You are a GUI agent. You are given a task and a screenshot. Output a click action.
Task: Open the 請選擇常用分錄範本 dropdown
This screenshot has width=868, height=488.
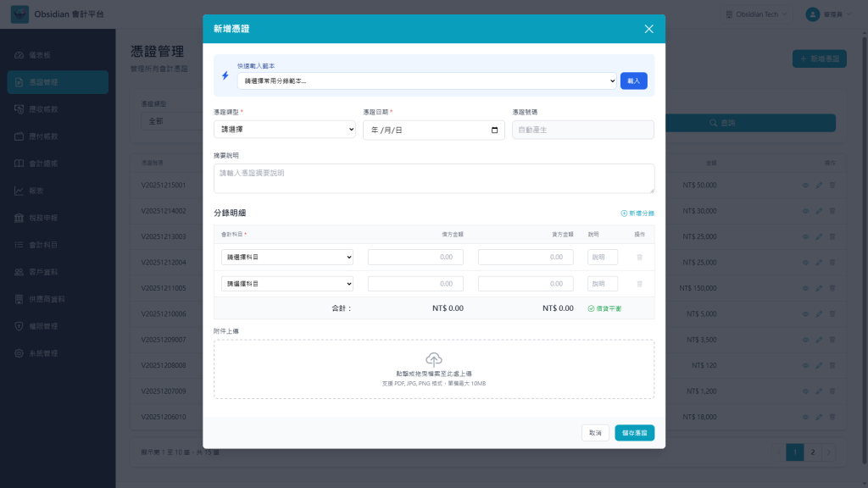pos(427,80)
